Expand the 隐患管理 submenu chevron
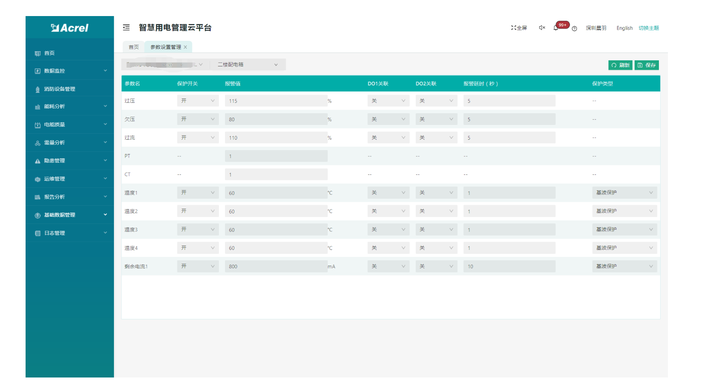The width and height of the screenshot is (720, 384). pos(105,160)
